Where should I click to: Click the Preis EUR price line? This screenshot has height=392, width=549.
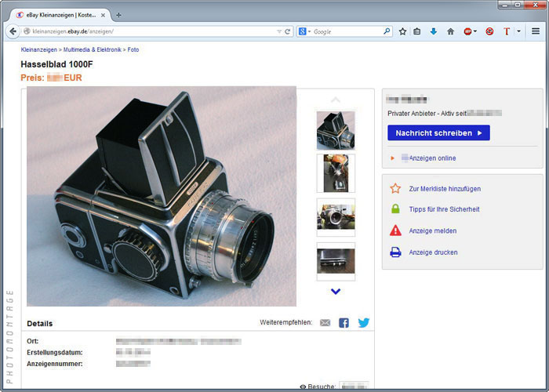click(x=51, y=78)
